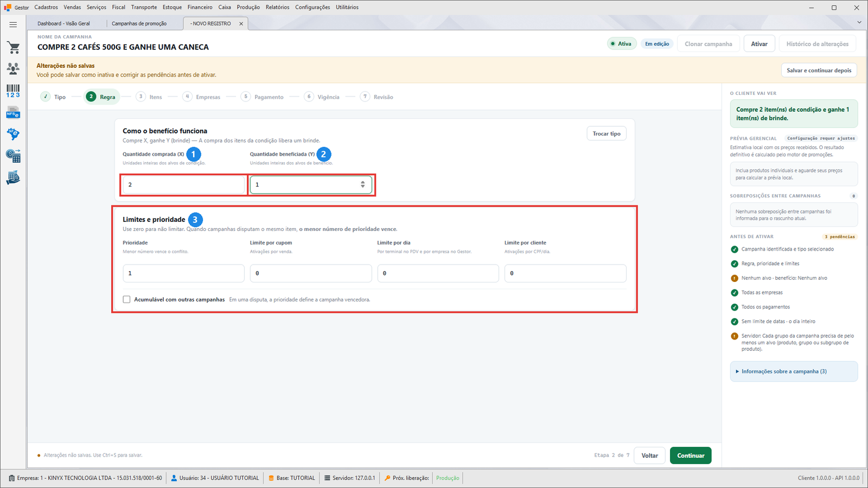This screenshot has width=868, height=488.
Task: Switch to 'Campanhas de promoção' tab
Action: tap(139, 24)
